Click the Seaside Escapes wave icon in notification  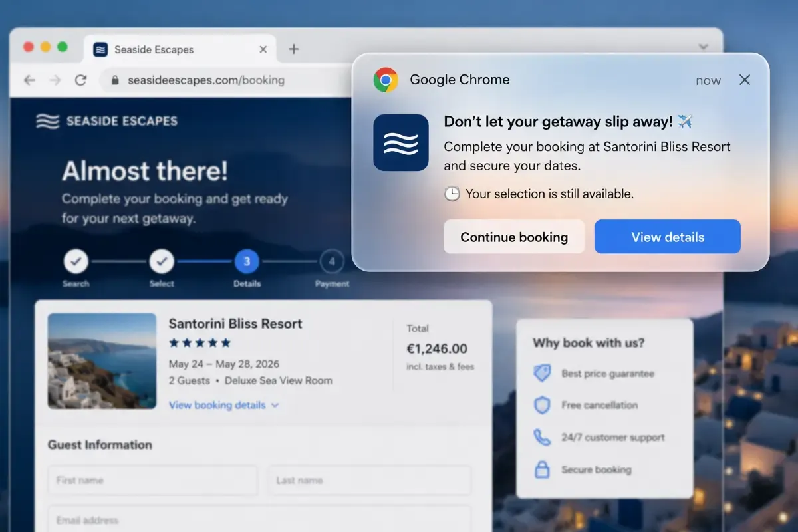click(401, 142)
